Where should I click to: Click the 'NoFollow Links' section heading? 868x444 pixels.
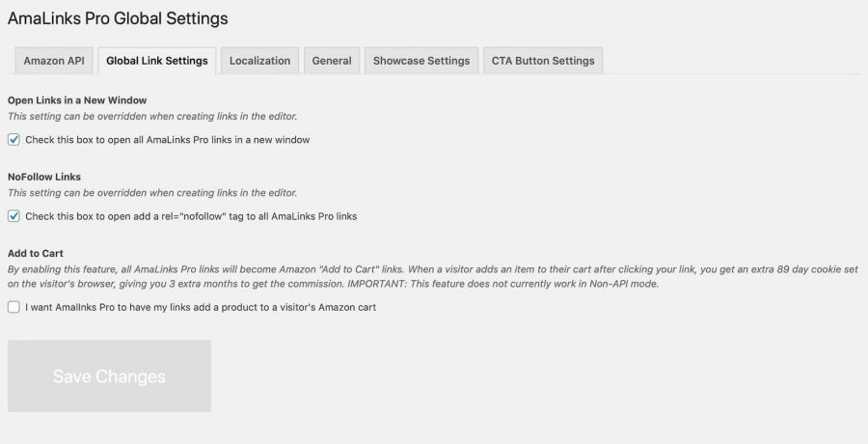(x=44, y=177)
